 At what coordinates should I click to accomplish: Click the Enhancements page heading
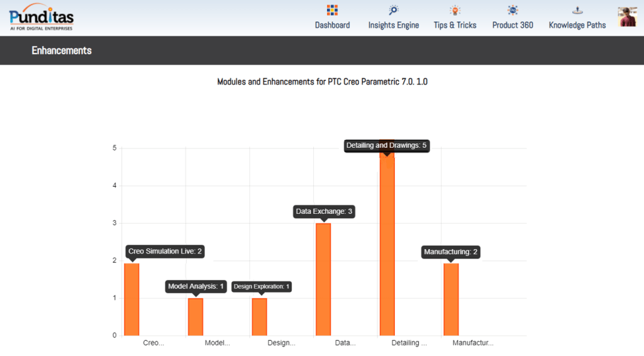62,50
